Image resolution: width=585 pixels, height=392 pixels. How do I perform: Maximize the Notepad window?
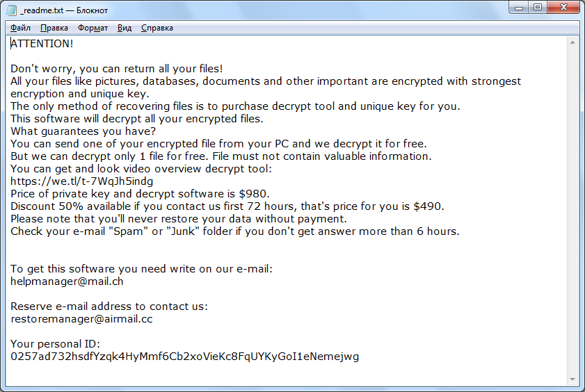tap(538, 8)
